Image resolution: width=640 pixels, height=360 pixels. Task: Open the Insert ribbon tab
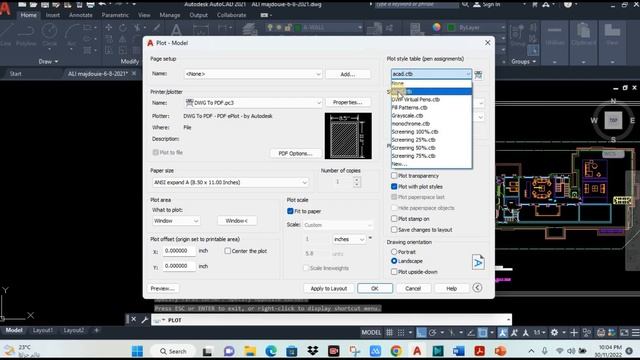coord(53,15)
